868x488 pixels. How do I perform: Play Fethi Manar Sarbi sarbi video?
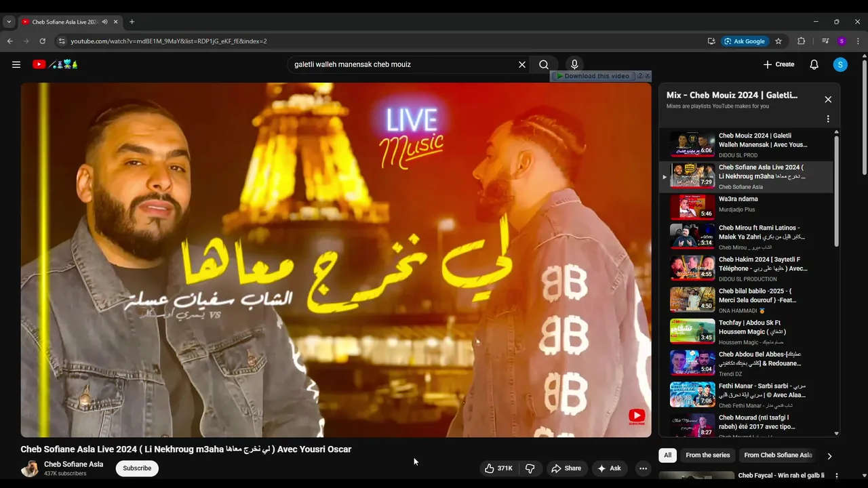point(746,395)
